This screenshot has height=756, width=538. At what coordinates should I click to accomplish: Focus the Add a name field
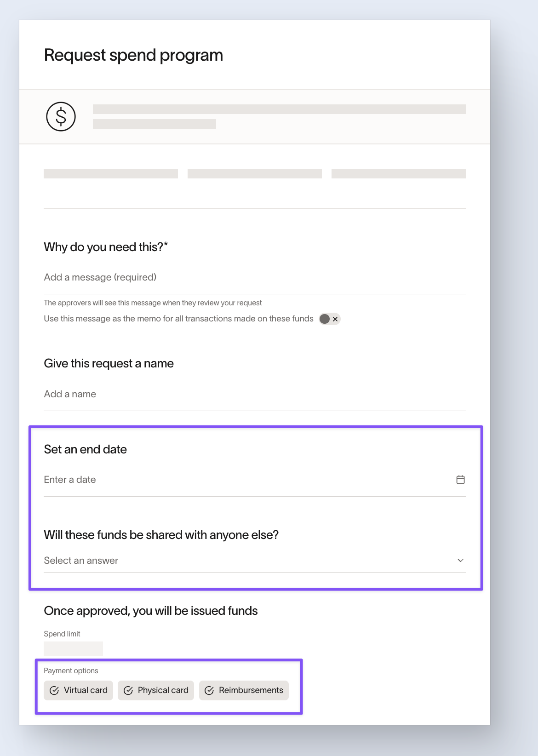point(255,394)
